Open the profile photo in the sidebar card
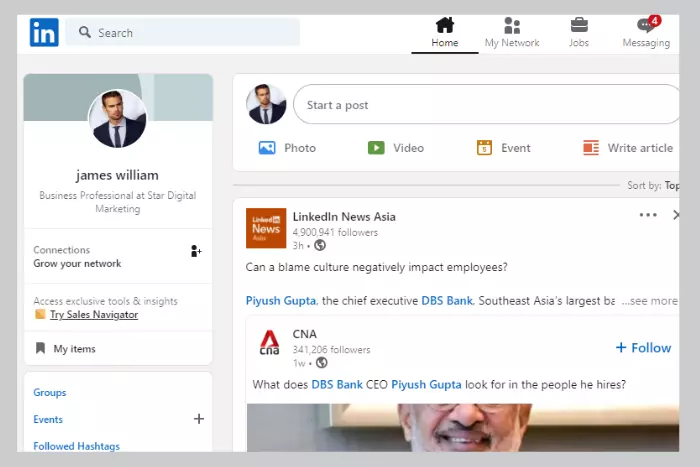Viewport: 700px width, 467px height. 117,118
